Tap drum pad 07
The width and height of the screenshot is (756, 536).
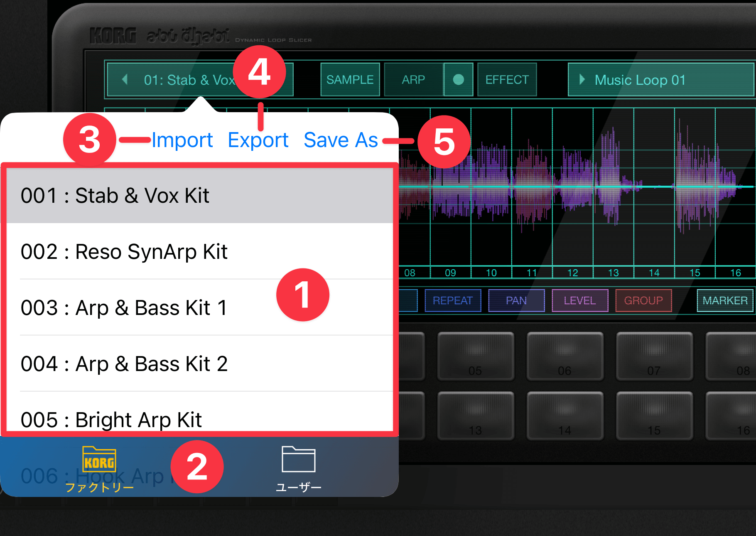coord(654,356)
